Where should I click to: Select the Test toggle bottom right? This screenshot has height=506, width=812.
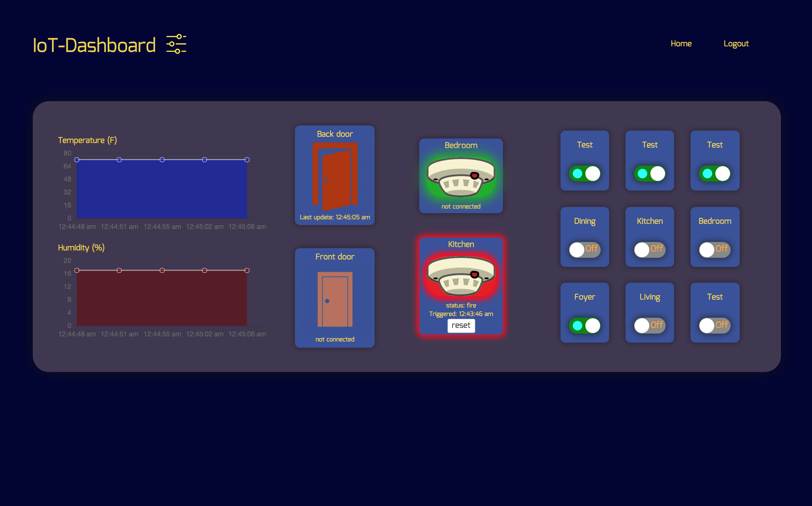click(x=715, y=324)
